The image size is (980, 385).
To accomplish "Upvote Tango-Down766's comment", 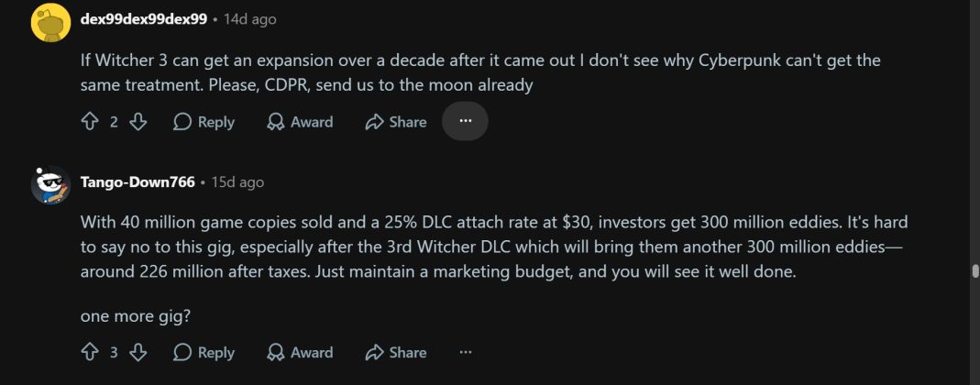I will (x=89, y=353).
